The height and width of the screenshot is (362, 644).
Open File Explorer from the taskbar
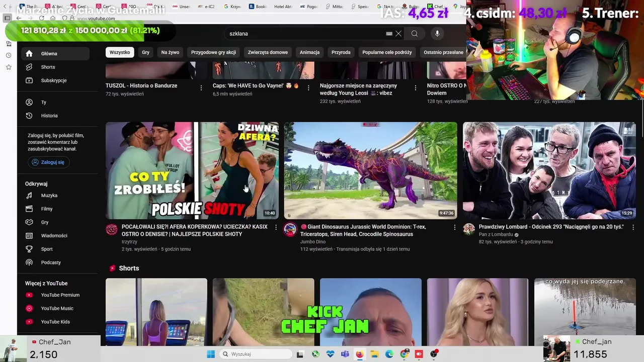tap(374, 354)
